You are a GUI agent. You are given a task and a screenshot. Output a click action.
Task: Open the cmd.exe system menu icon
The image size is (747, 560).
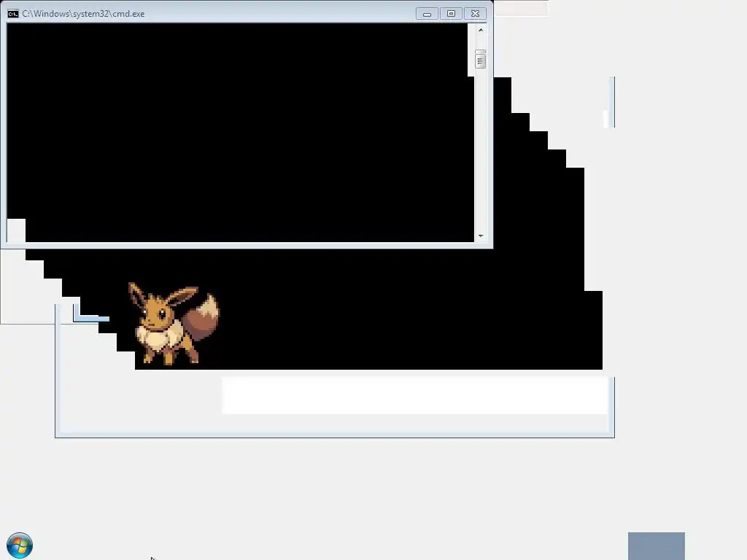13,14
